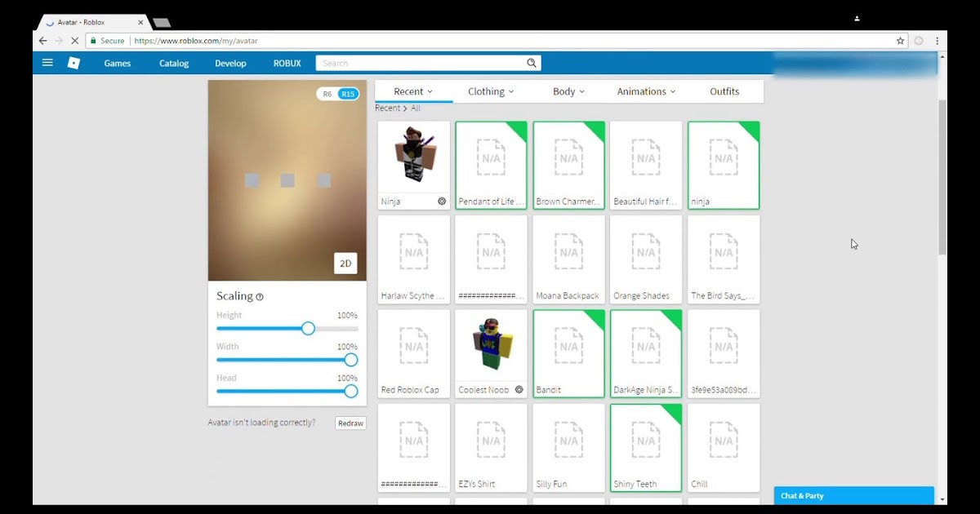The image size is (980, 514).
Task: Click the avatar preview image
Action: point(287,180)
